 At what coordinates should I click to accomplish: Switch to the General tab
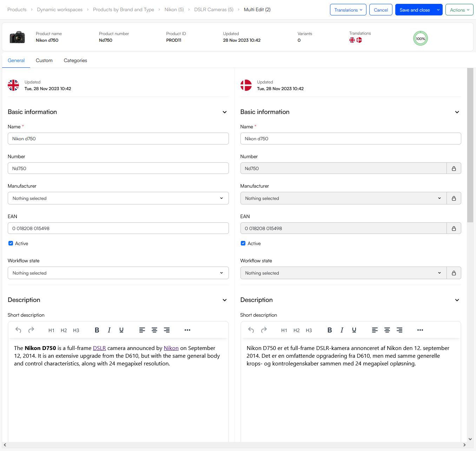coord(16,60)
